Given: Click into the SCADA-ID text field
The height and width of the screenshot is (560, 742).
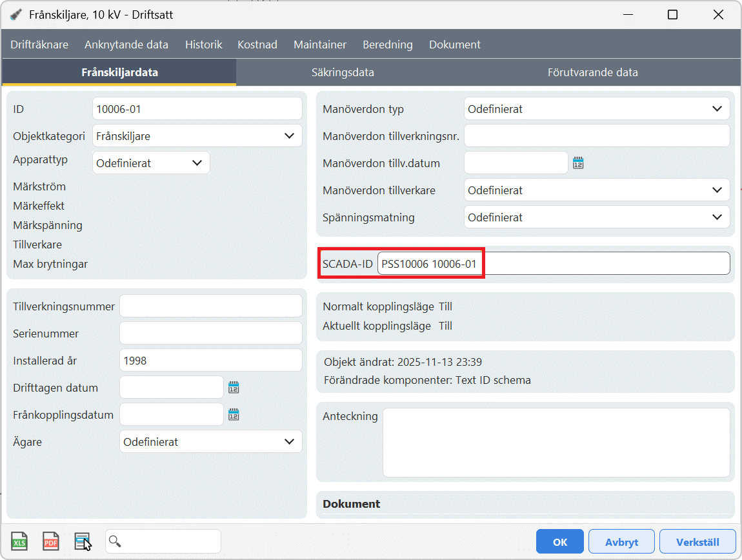Looking at the screenshot, I should pyautogui.click(x=553, y=264).
